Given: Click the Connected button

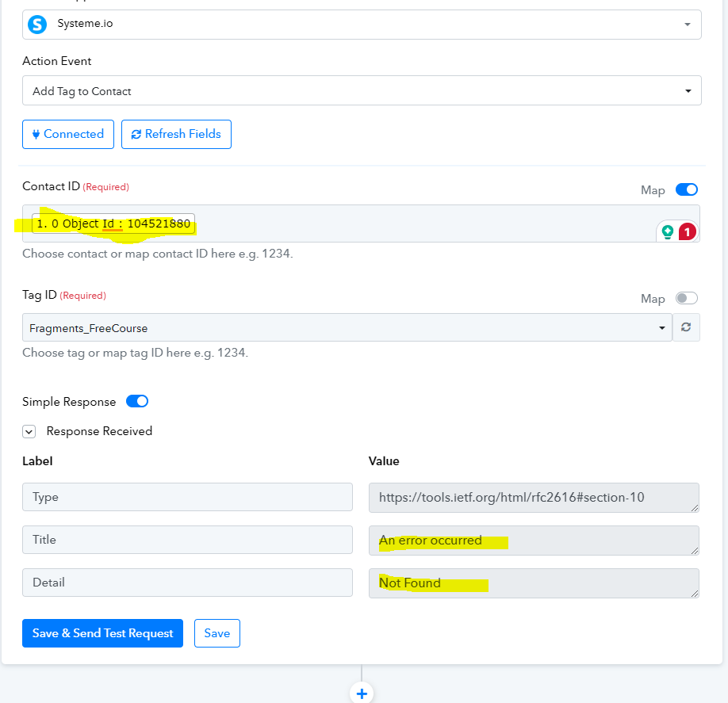Looking at the screenshot, I should click(68, 134).
